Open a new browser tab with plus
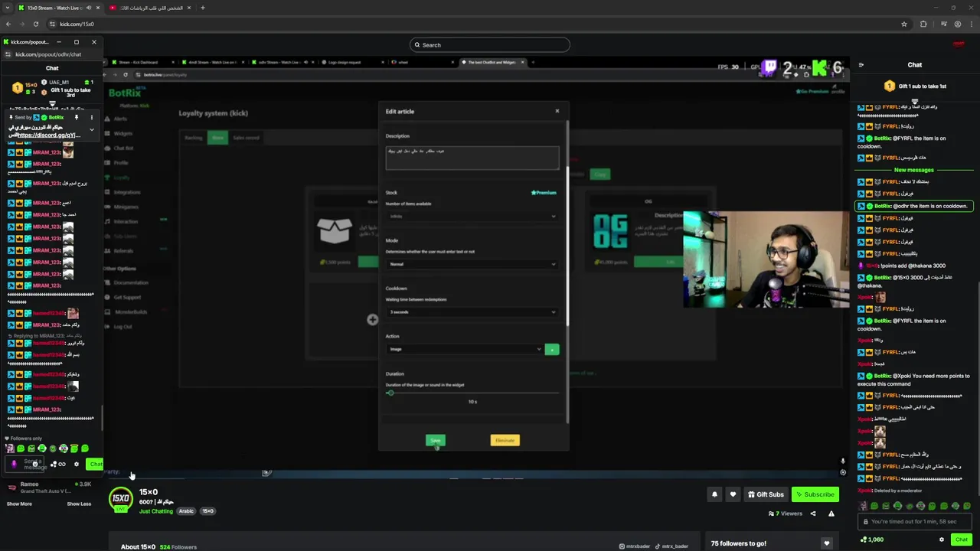This screenshot has height=551, width=980. pos(202,8)
